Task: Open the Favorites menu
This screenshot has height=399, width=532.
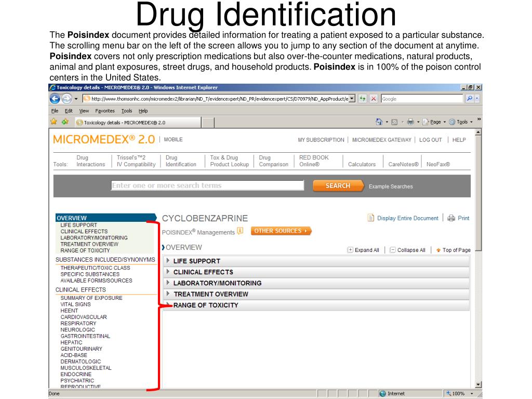Action: click(105, 111)
